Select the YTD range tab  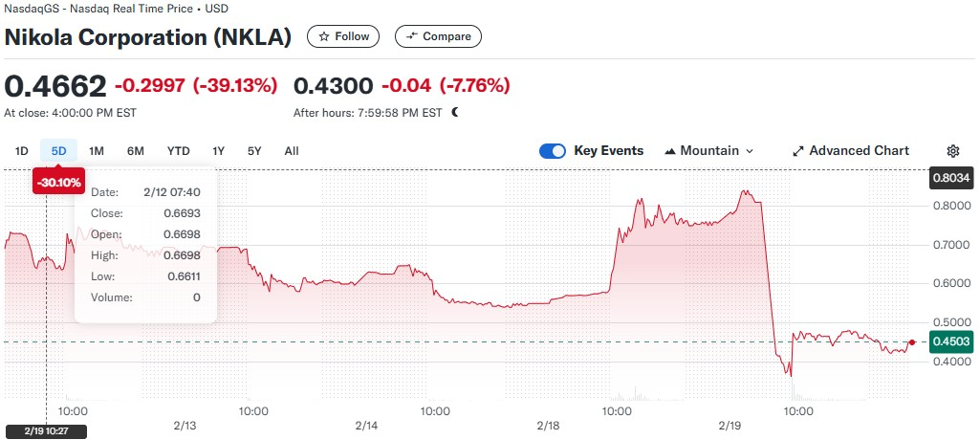tap(178, 150)
